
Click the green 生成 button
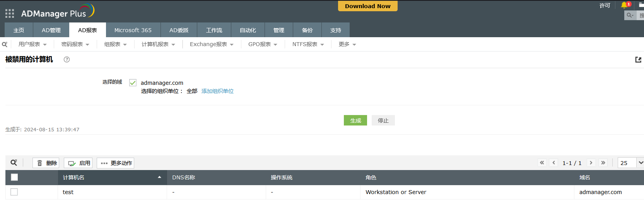(355, 120)
